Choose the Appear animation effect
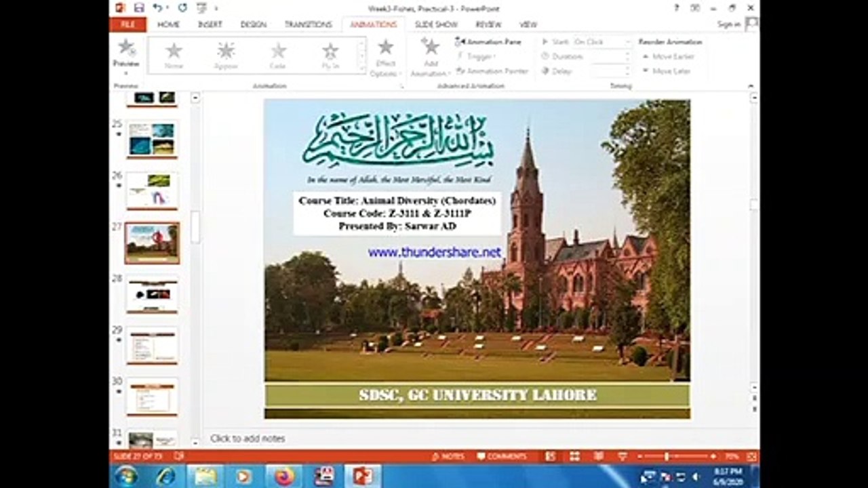Screen dimensions: 868x488 tap(226, 55)
